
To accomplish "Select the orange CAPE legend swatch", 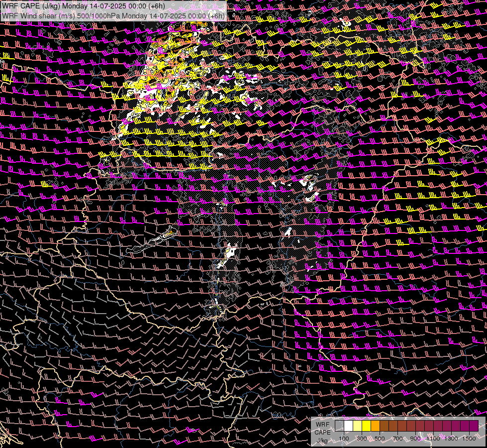I will coord(375,426).
